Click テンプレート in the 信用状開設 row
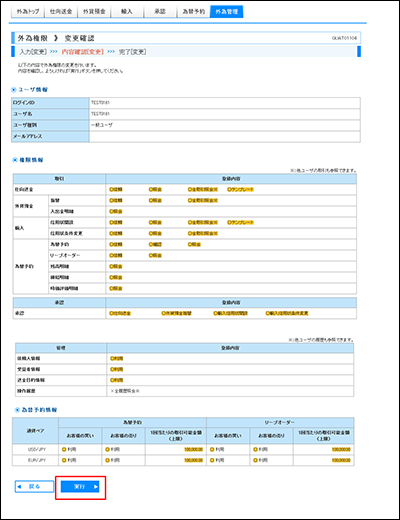400x520 pixels. pos(240,223)
